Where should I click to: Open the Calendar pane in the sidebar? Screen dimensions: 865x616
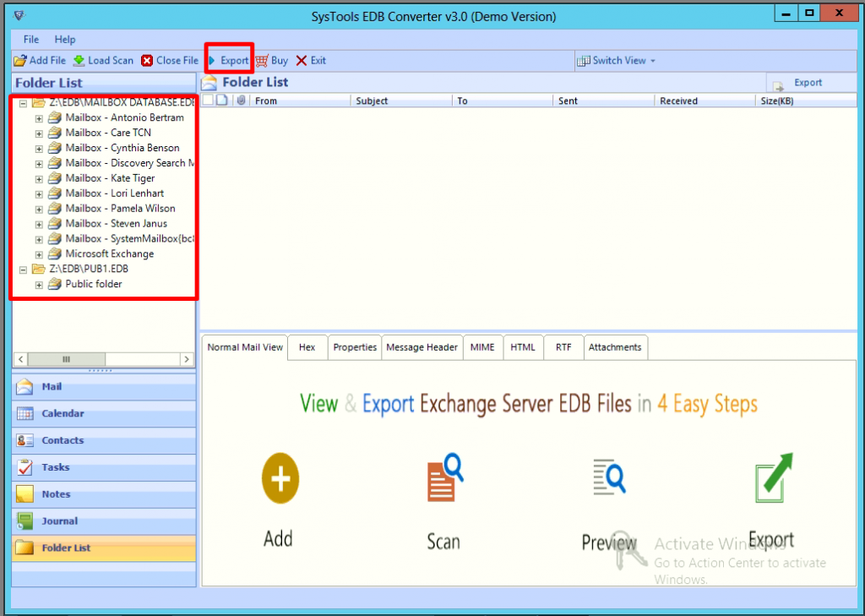(104, 414)
